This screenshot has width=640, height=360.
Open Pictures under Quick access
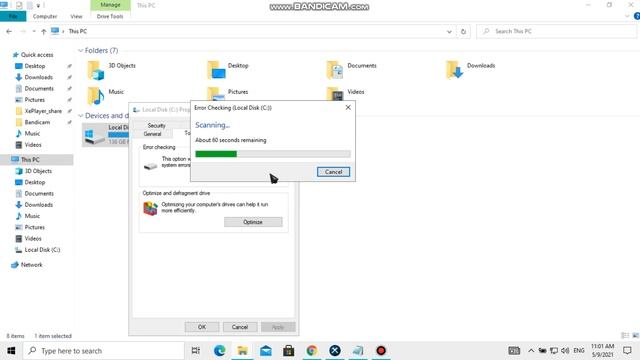coord(35,100)
